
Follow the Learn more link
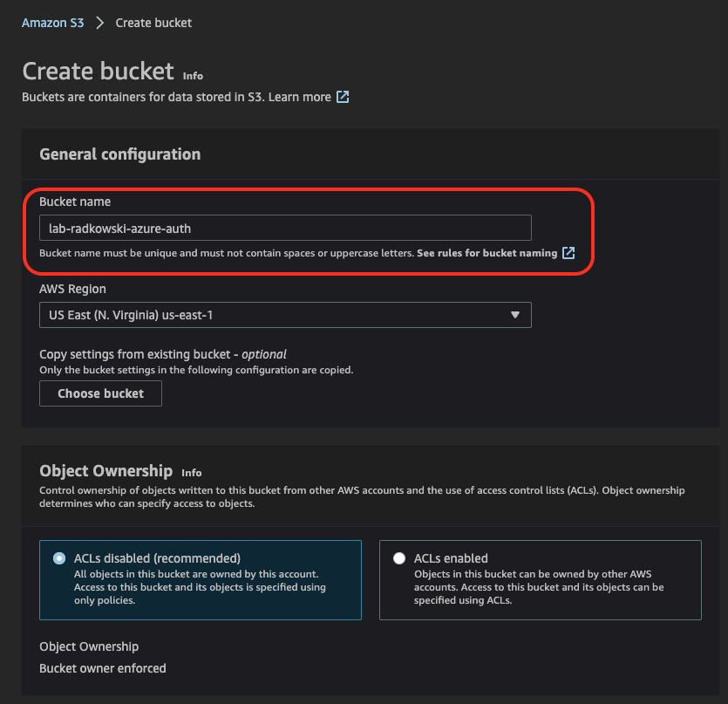pos(299,97)
